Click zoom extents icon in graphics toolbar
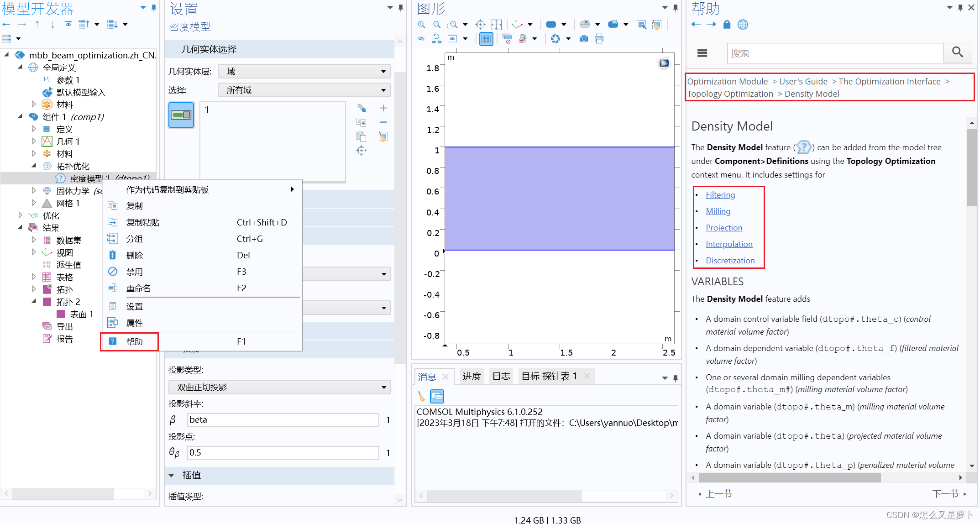This screenshot has height=524, width=980. click(x=496, y=25)
